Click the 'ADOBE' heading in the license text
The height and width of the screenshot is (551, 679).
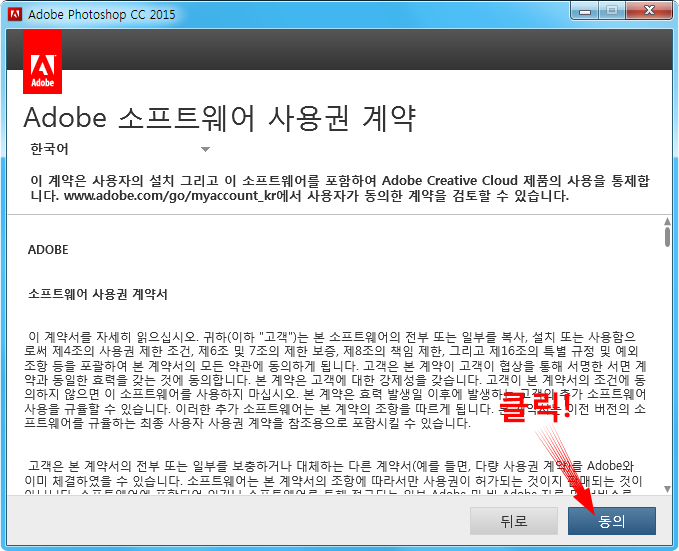point(48,250)
